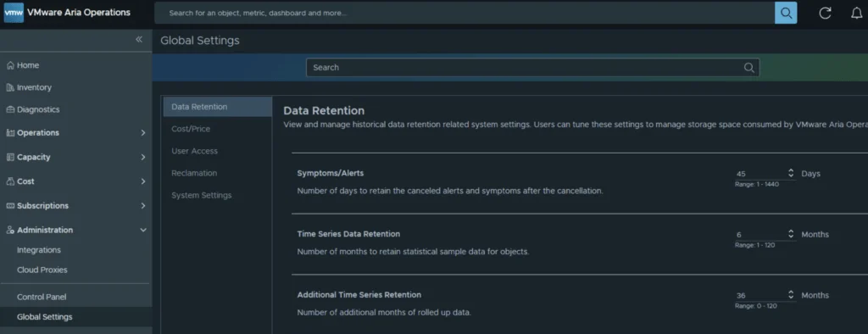Click the Capacity menu label
868x334 pixels.
click(34, 158)
